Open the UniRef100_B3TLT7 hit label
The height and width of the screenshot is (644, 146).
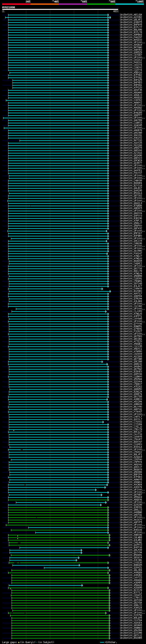(131, 27)
